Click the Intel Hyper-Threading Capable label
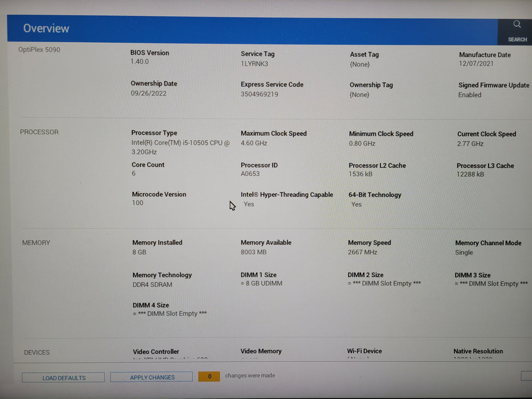 pyautogui.click(x=287, y=194)
